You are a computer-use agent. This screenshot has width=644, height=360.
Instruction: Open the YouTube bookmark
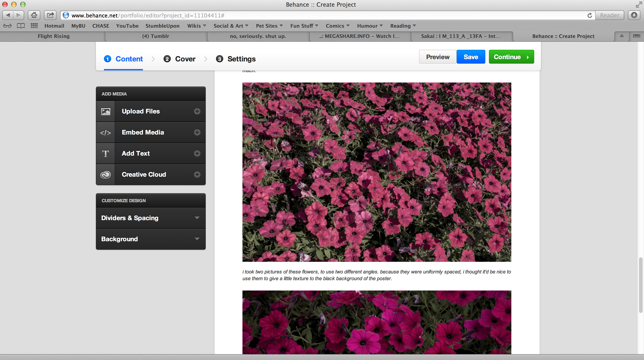(x=127, y=26)
